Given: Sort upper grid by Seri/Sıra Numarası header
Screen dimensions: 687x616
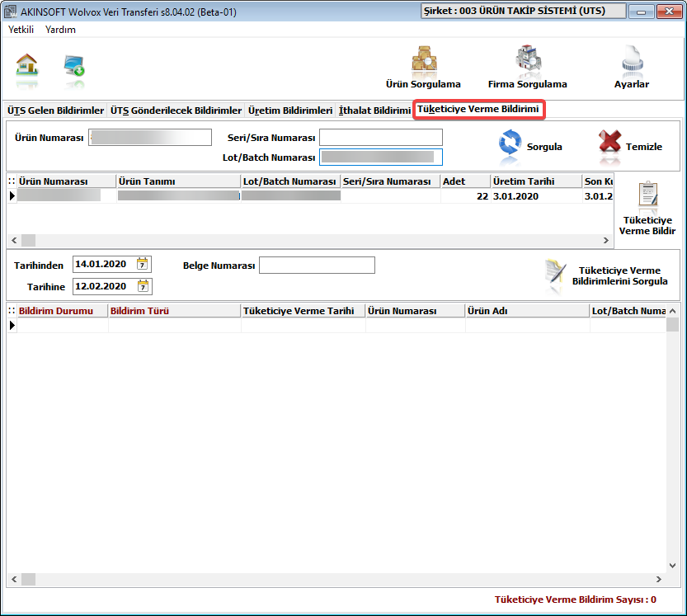Looking at the screenshot, I should [x=390, y=181].
